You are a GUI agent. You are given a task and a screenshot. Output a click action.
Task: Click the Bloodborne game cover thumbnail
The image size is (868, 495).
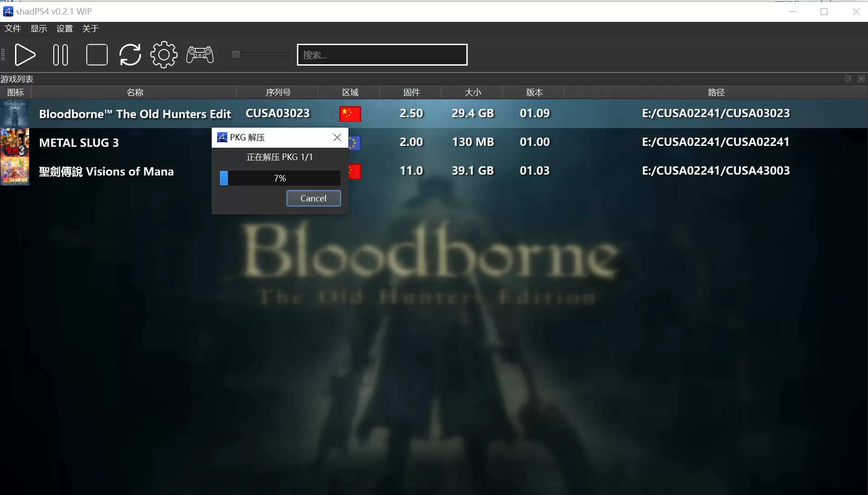tap(15, 113)
